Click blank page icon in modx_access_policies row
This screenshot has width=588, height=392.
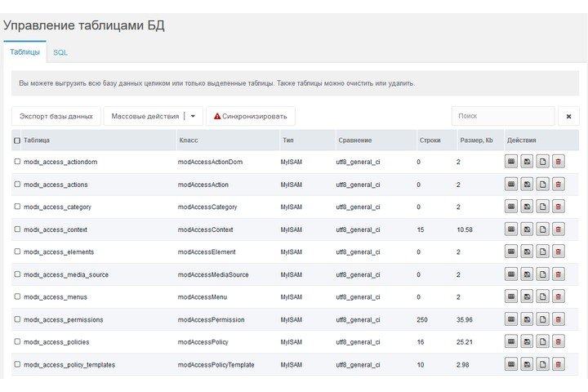(542, 341)
